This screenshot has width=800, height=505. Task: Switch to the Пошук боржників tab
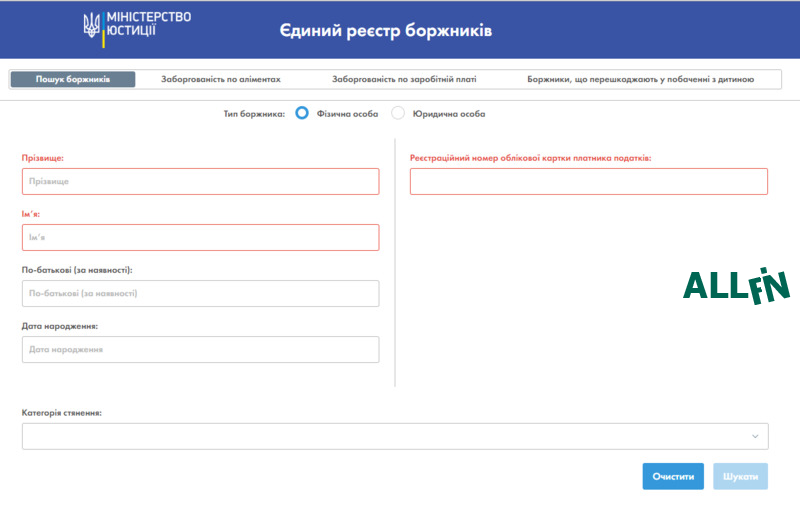point(73,79)
